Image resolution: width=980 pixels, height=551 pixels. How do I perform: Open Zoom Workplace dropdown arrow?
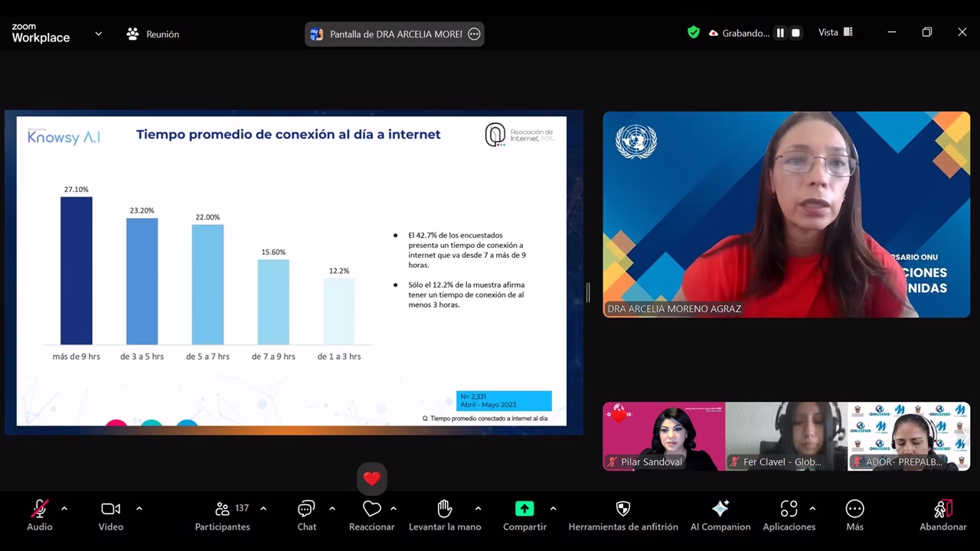point(98,34)
